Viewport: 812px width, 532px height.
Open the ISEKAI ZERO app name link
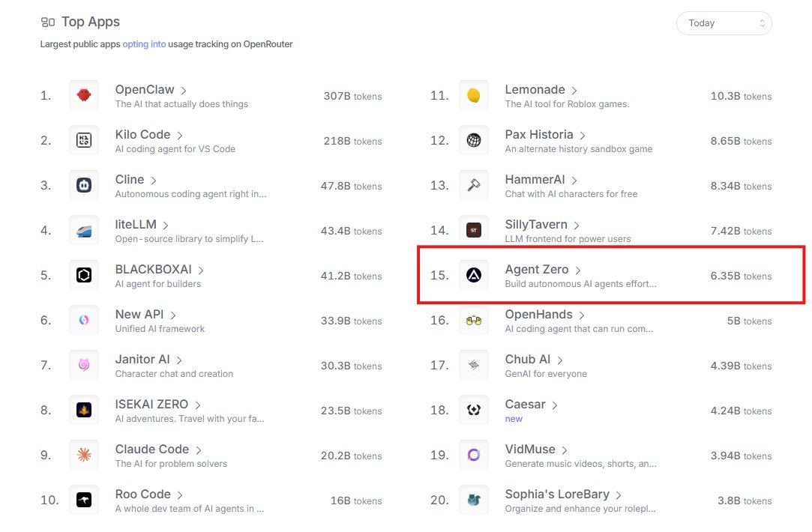click(x=151, y=404)
